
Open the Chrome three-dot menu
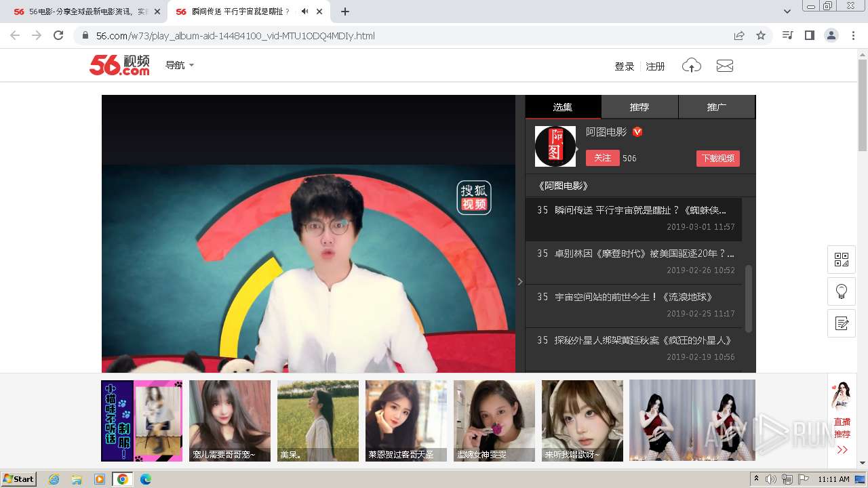853,35
